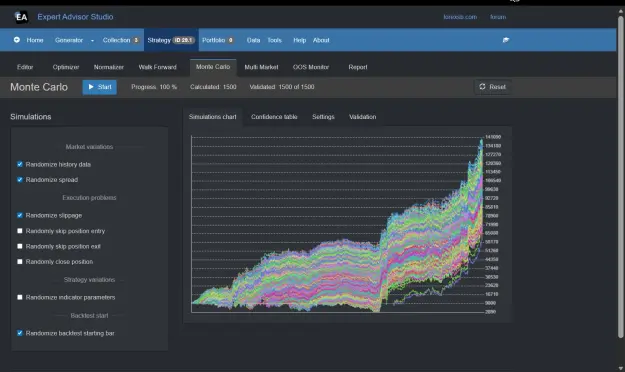Expand the Generator dropdown arrow
625x372 pixels.
pos(92,40)
